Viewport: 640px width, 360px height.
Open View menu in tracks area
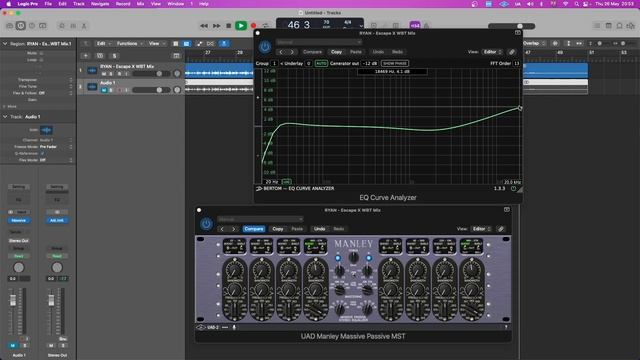pos(156,43)
